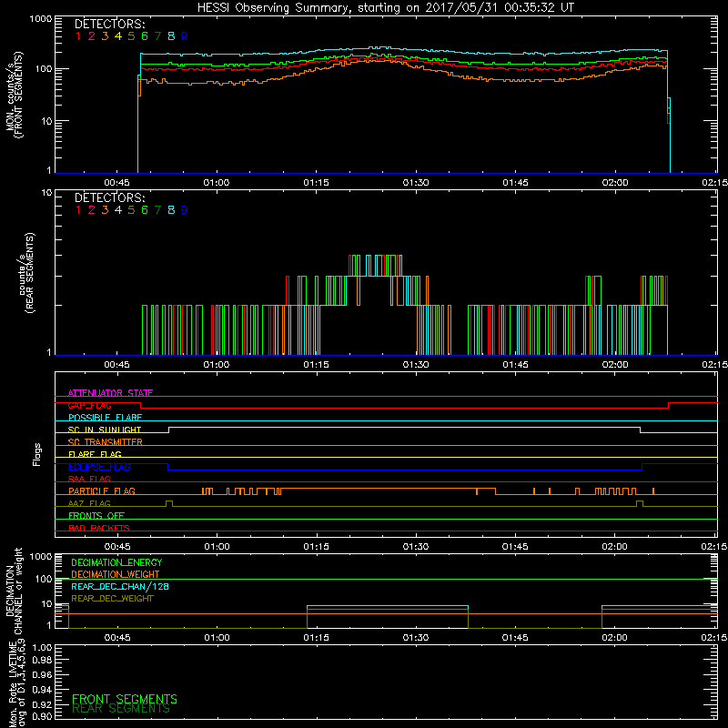The image size is (728, 728).
Task: Click the 01:30 time tick under the front segments plot
Action: click(x=416, y=183)
